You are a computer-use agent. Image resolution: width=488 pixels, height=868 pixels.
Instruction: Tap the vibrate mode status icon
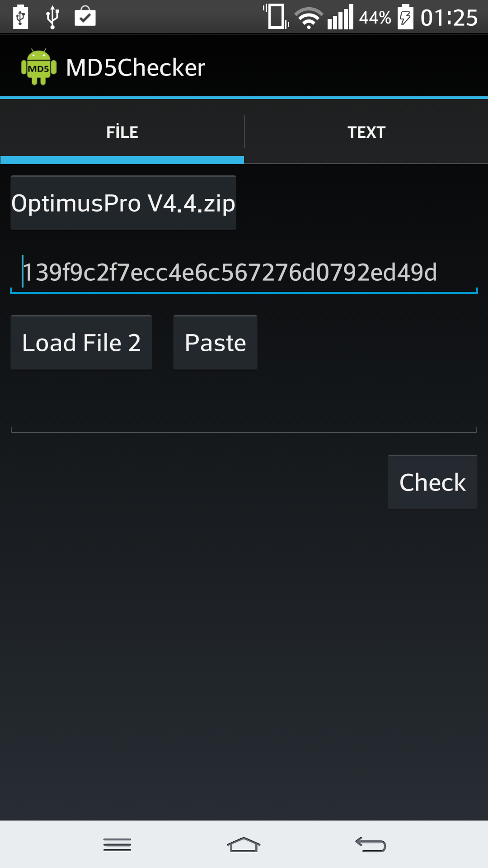(x=276, y=17)
